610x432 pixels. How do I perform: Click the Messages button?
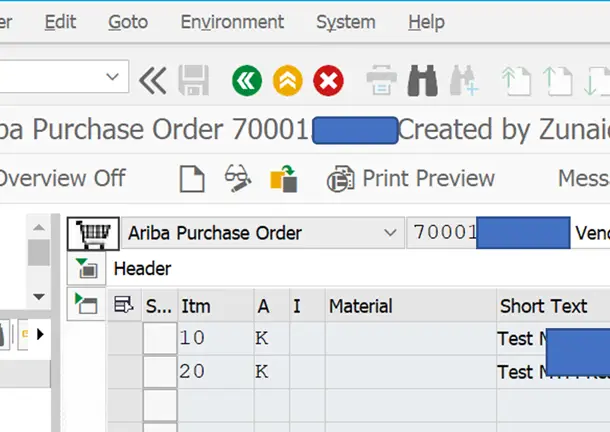(584, 178)
